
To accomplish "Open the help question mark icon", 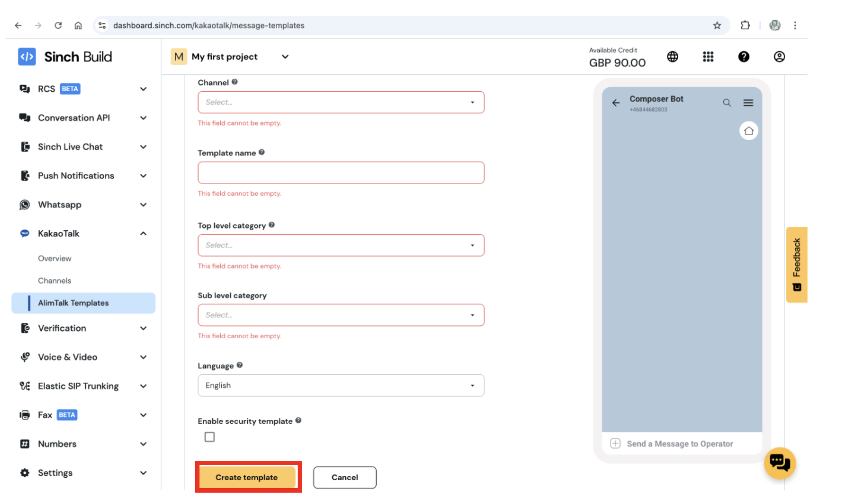I will click(x=744, y=57).
